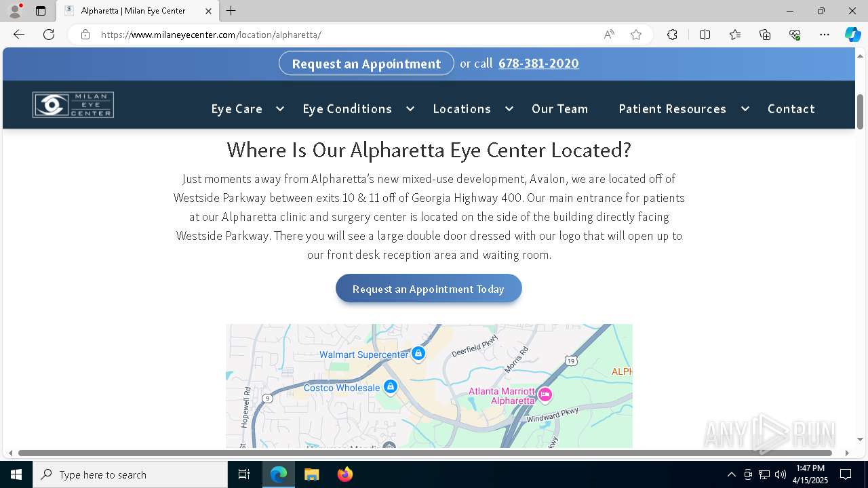Click the scroll down arrow

(860, 439)
